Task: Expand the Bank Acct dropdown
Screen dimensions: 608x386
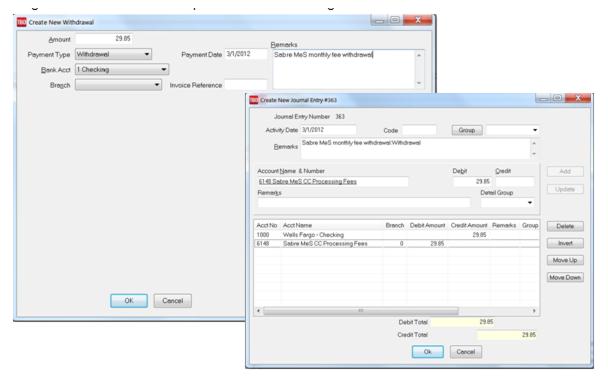Action: [122, 69]
